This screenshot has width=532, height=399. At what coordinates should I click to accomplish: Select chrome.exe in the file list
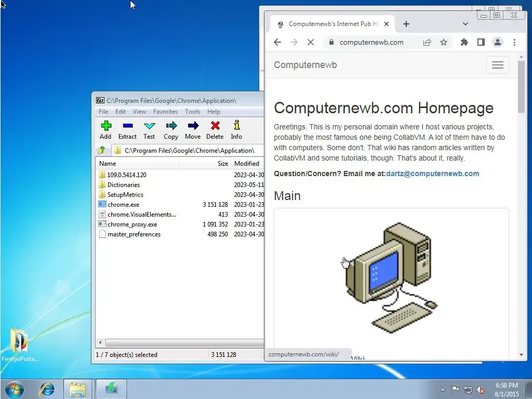point(123,204)
